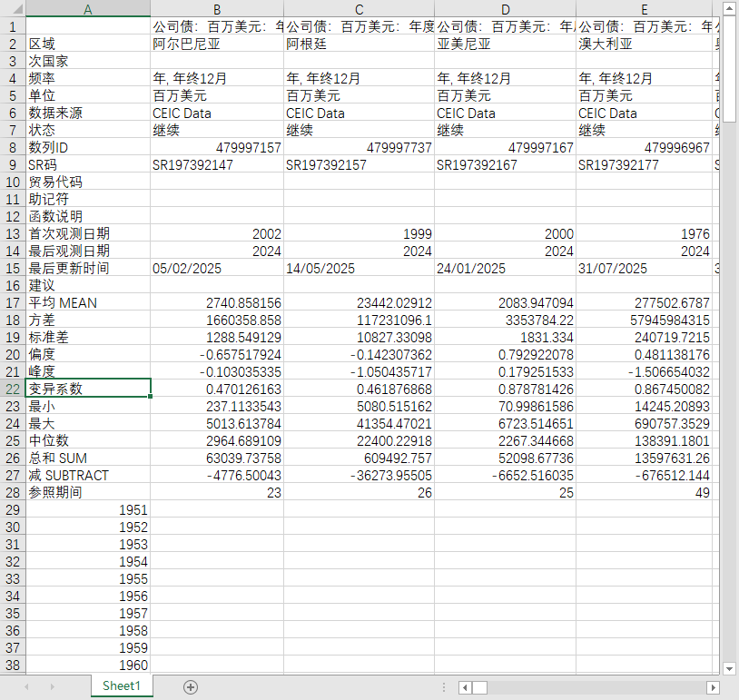This screenshot has width=739, height=700.
Task: Select the year 1951 cell
Action: click(88, 510)
